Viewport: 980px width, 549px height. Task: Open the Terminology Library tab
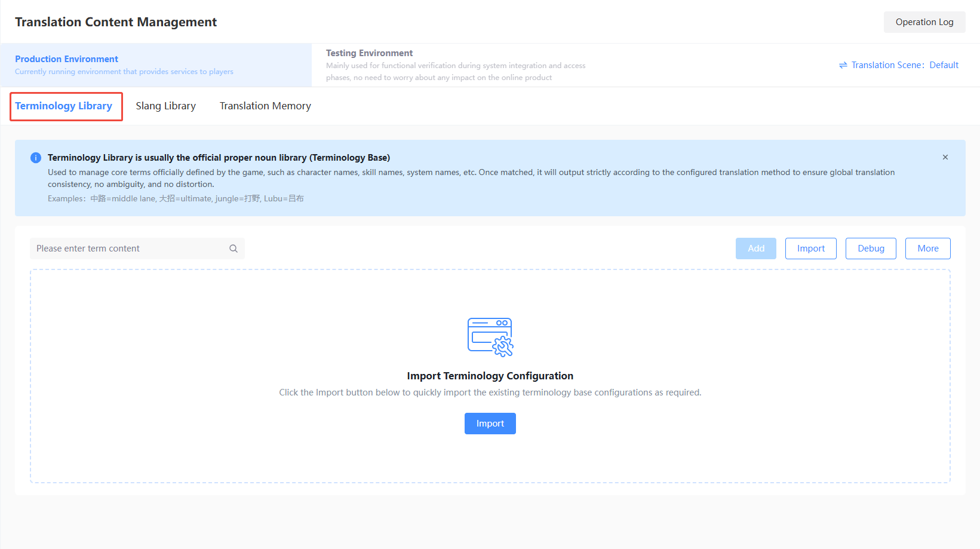tap(64, 106)
